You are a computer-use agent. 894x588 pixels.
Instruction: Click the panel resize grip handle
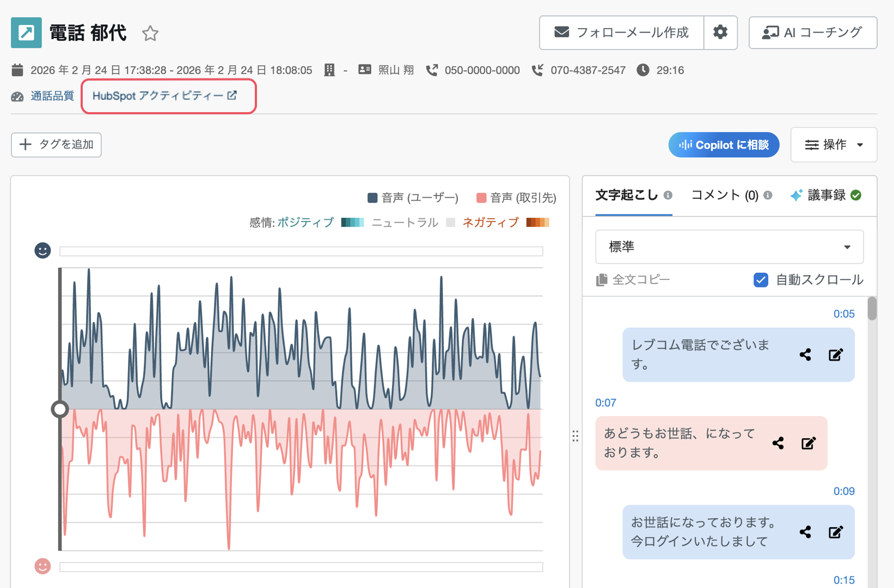click(x=575, y=436)
